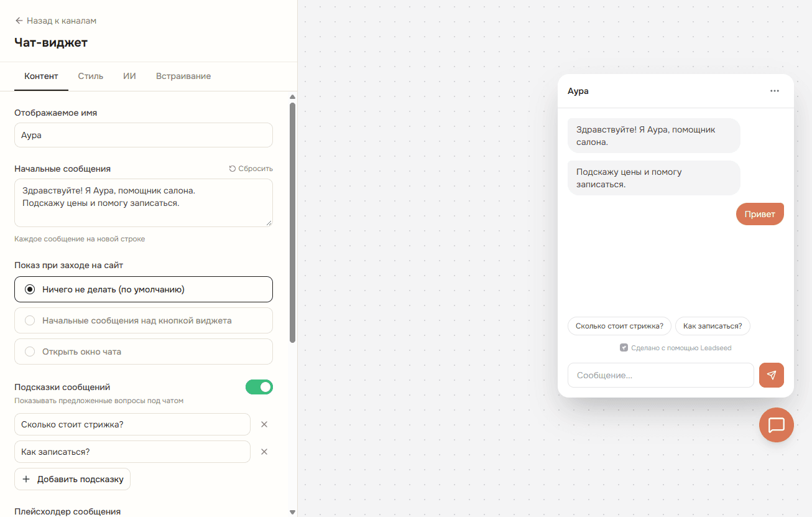Click the 'Привет' message bubble
The height and width of the screenshot is (517, 812).
(x=760, y=214)
